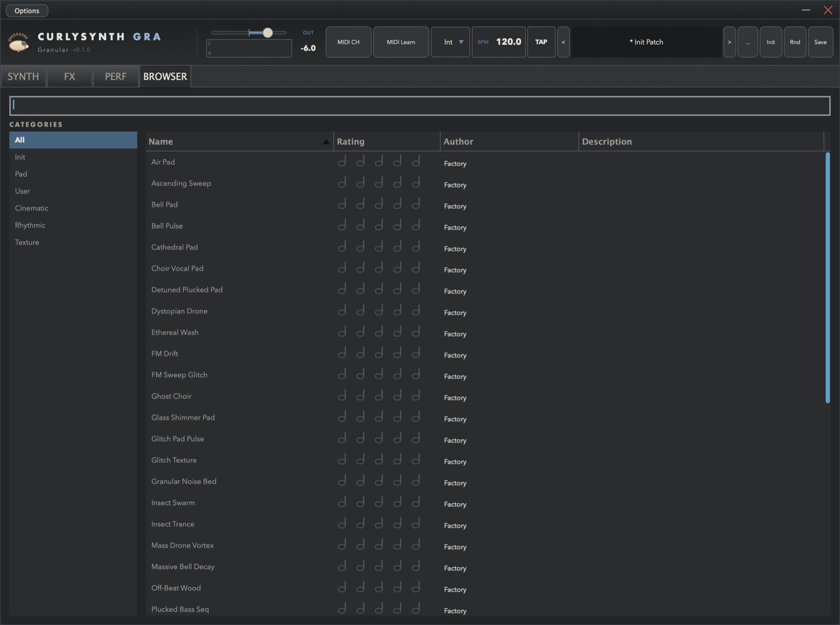Activate the MIDI Learn button

[x=401, y=42]
